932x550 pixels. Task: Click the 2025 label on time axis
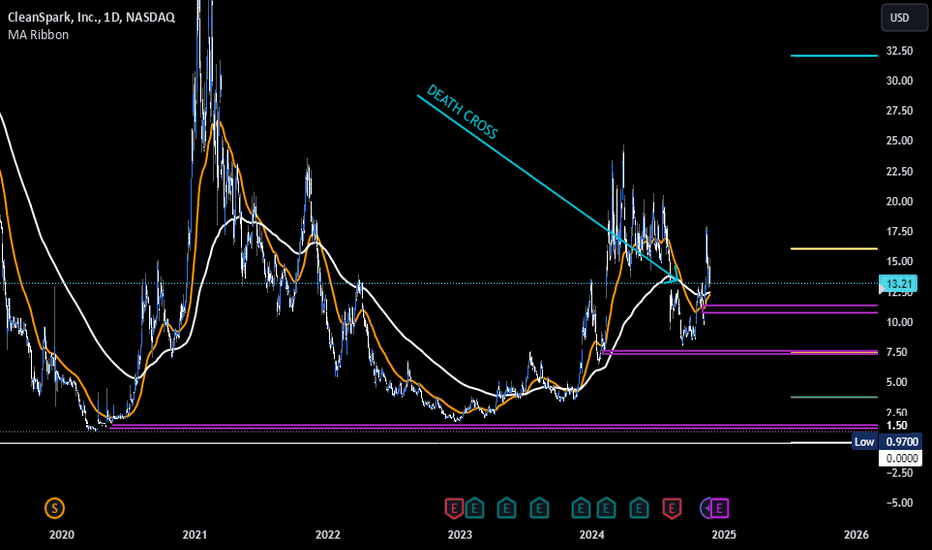point(724,535)
